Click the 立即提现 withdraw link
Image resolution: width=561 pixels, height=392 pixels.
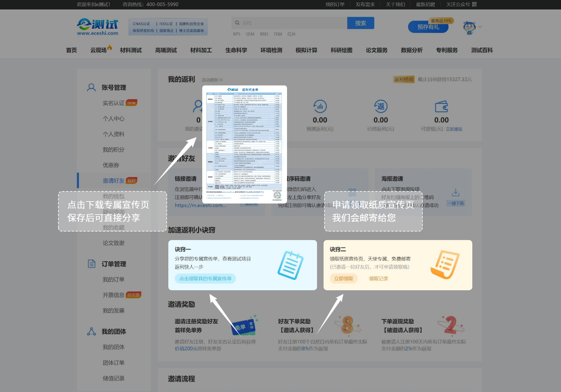[x=454, y=129]
